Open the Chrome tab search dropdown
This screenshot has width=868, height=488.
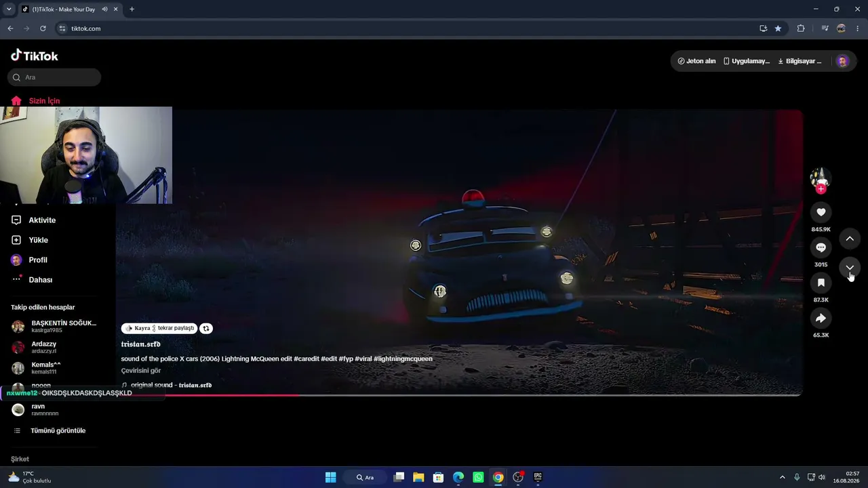pyautogui.click(x=9, y=9)
